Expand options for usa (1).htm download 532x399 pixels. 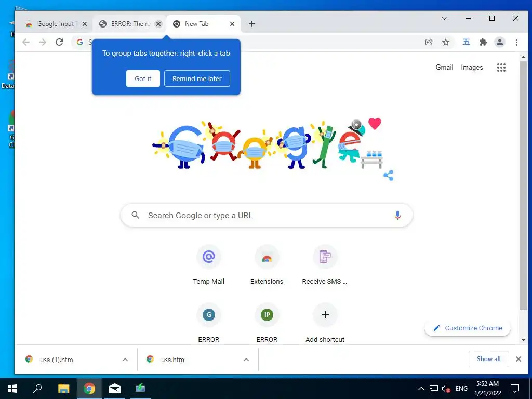[x=125, y=360]
